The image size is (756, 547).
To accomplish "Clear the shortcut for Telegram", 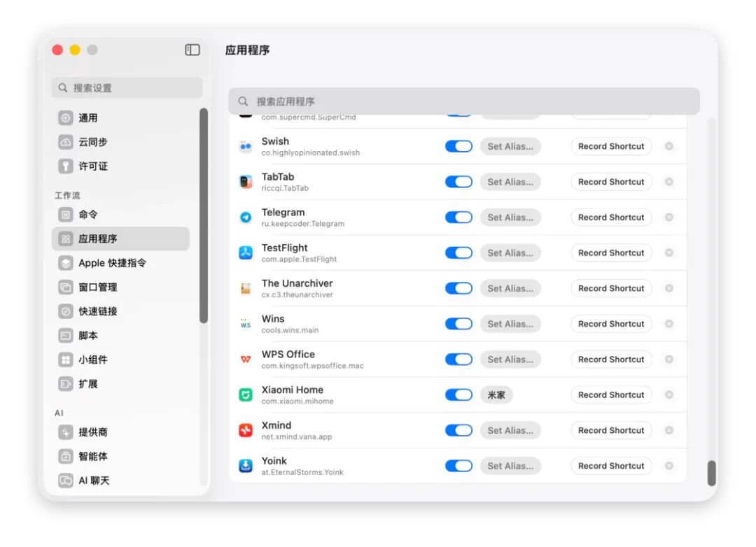I will [669, 218].
